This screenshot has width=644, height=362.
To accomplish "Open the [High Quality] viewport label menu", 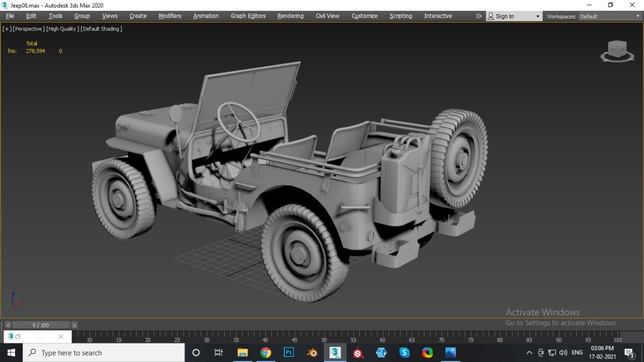I will (x=63, y=29).
